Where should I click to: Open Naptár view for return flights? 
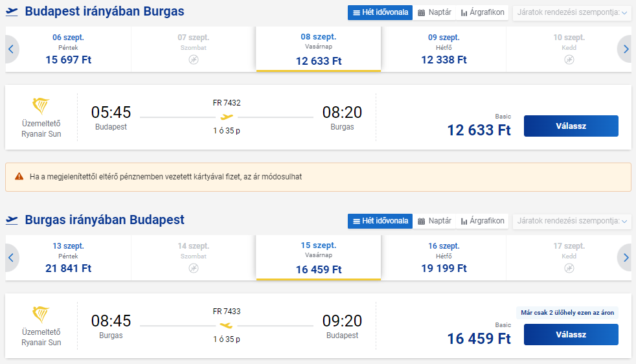[435, 221]
